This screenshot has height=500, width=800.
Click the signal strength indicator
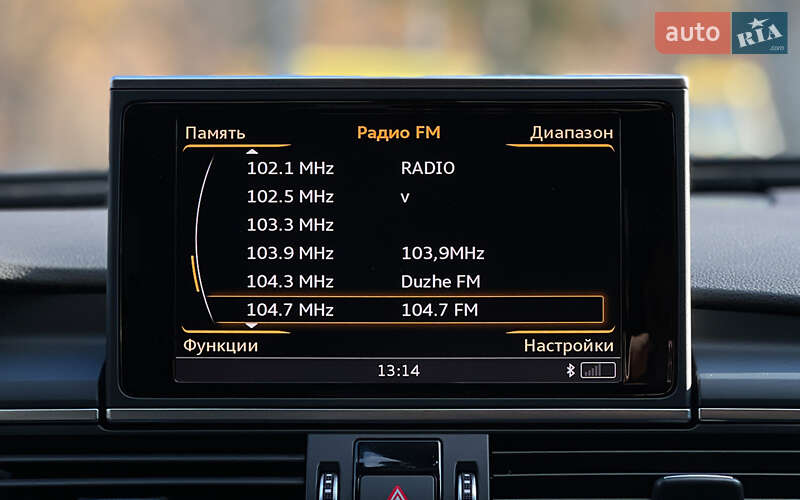[598, 370]
